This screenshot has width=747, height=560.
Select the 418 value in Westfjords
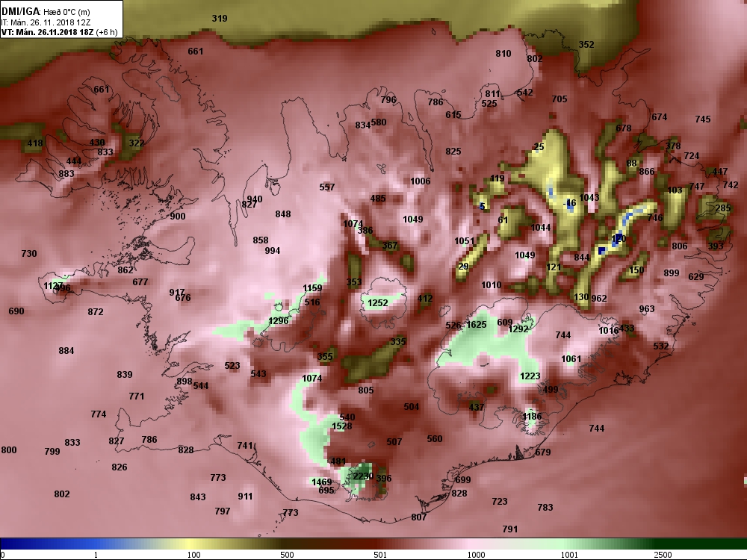[35, 143]
